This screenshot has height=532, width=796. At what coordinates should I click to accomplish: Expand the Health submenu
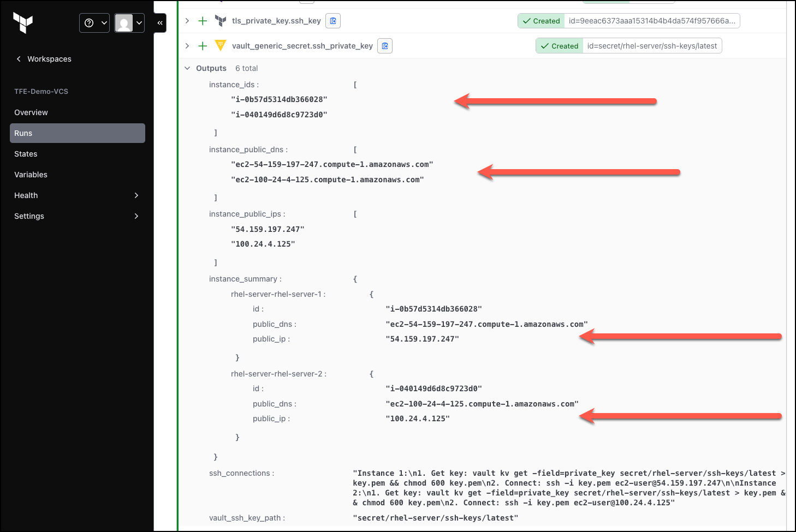(x=78, y=195)
